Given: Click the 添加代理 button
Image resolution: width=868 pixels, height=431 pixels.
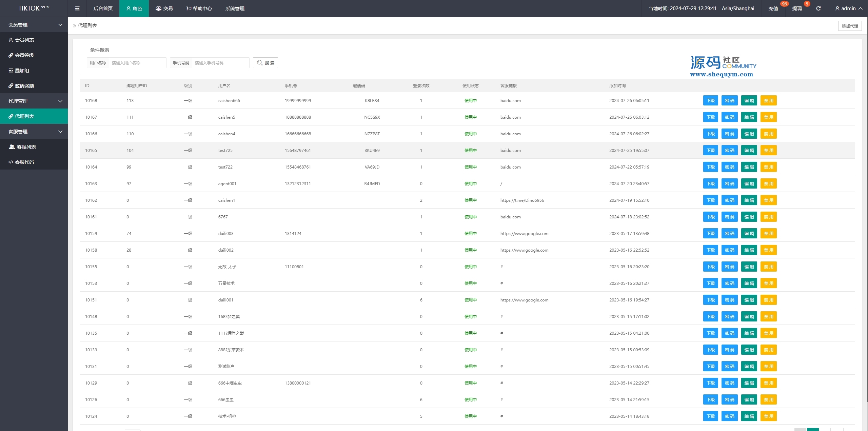Looking at the screenshot, I should tap(850, 26).
